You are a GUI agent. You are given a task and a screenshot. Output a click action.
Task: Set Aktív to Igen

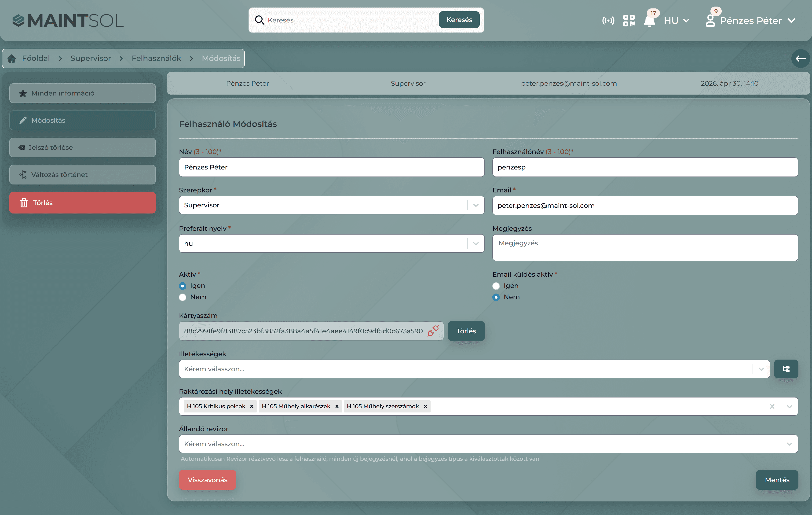183,286
